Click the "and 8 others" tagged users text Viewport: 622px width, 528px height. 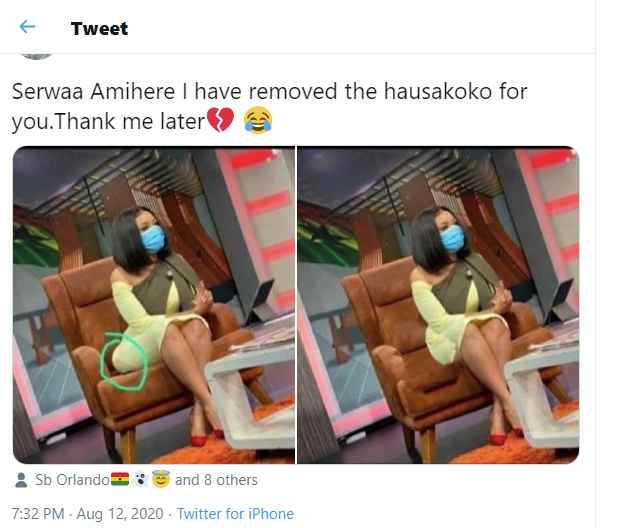click(x=216, y=480)
